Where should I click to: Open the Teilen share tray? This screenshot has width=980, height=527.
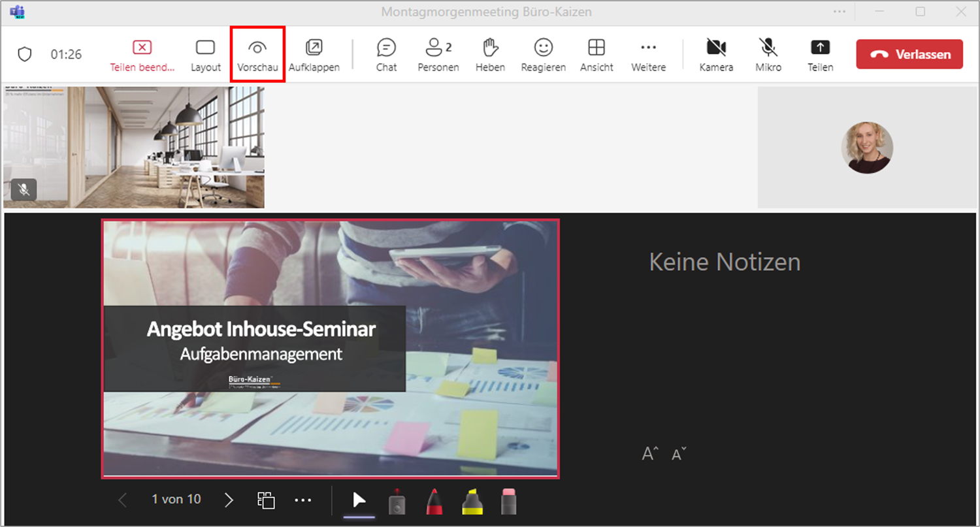click(820, 55)
